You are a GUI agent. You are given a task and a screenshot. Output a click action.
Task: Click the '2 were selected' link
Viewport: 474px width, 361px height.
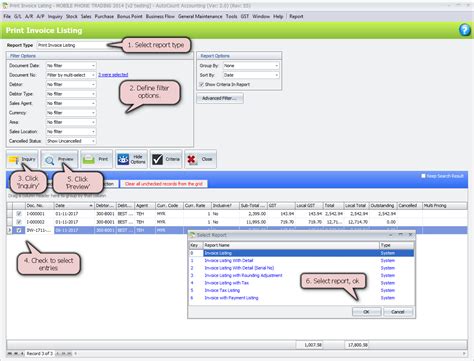click(113, 75)
